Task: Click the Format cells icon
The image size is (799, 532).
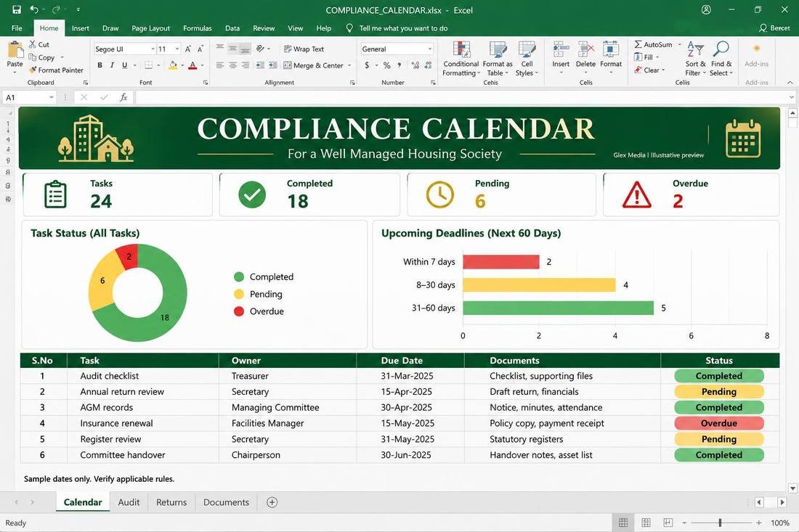Action: point(610,50)
